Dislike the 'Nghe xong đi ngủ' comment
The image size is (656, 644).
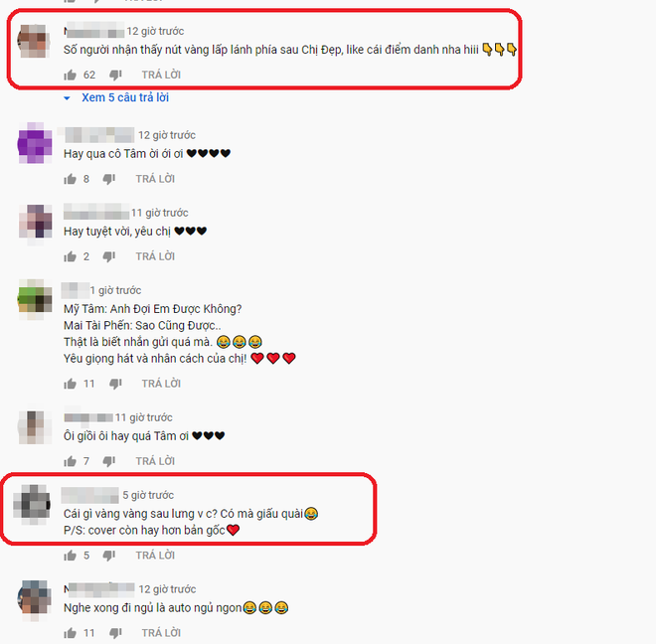click(115, 633)
